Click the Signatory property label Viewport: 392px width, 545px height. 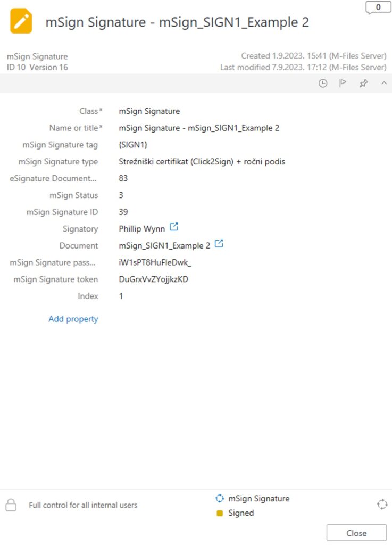(x=80, y=229)
